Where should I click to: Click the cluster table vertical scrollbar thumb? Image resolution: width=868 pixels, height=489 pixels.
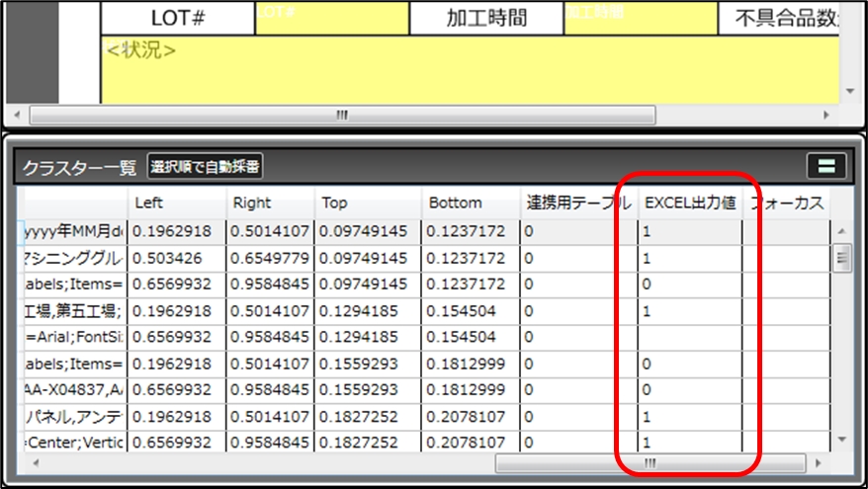pyautogui.click(x=841, y=259)
